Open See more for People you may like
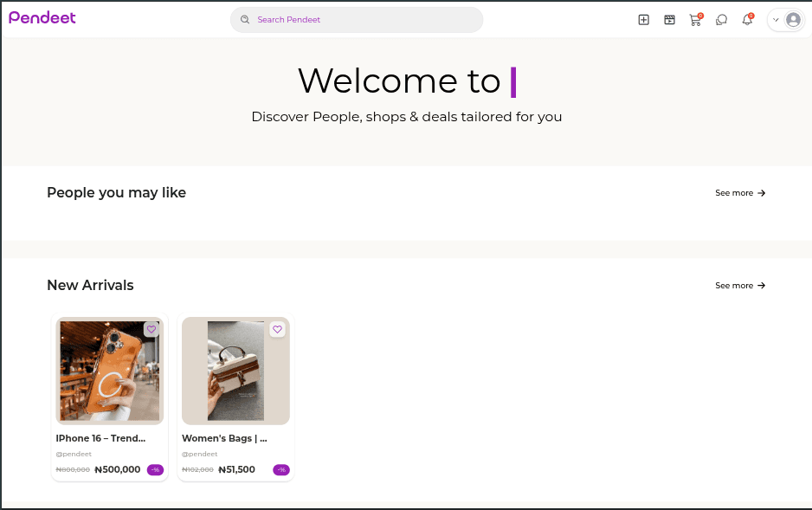The image size is (812, 510). (x=739, y=192)
